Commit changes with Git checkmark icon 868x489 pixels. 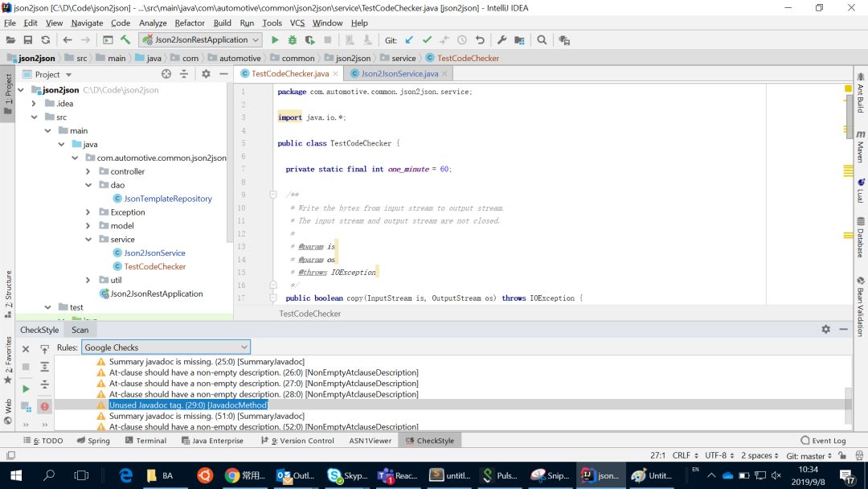click(x=427, y=40)
